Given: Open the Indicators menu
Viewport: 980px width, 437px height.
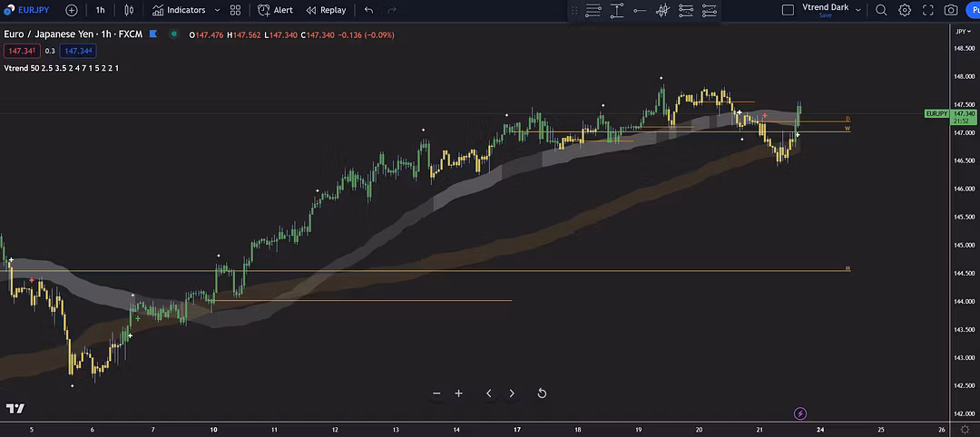Looking at the screenshot, I should tap(179, 10).
